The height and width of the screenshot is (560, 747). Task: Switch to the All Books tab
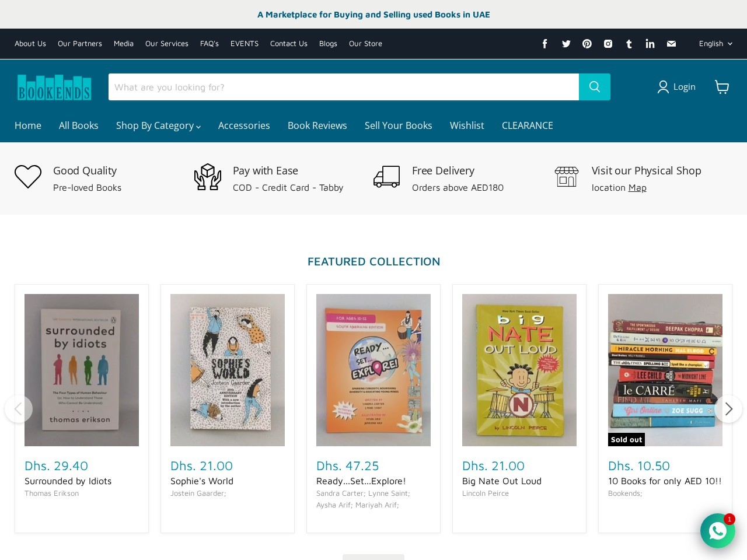pyautogui.click(x=78, y=125)
